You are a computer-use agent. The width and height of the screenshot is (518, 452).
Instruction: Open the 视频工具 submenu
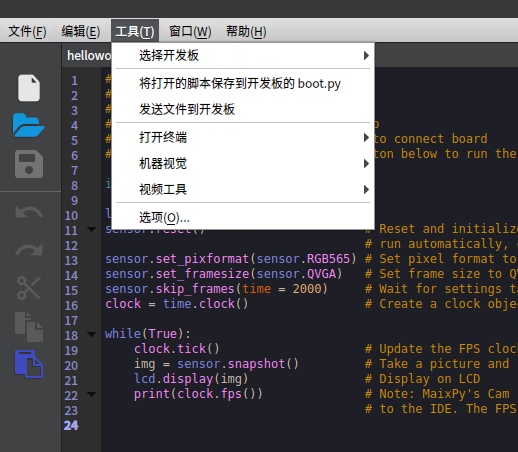point(243,189)
